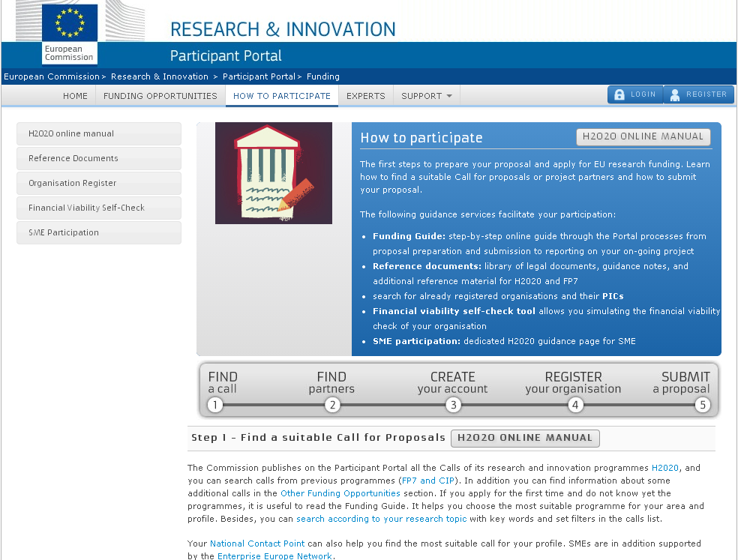The height and width of the screenshot is (560, 741).
Task: Click the REGISTER your organisation step label
Action: coord(573,382)
